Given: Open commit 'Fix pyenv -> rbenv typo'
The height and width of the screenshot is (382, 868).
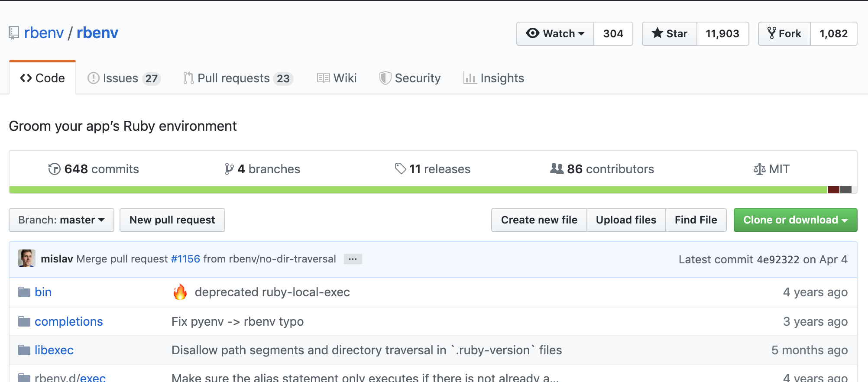Looking at the screenshot, I should click(237, 321).
